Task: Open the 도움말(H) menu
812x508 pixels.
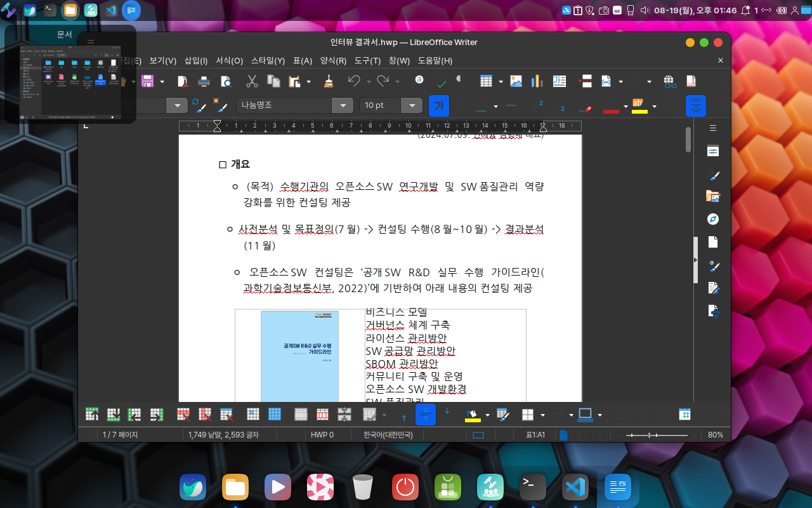Action: pyautogui.click(x=435, y=61)
